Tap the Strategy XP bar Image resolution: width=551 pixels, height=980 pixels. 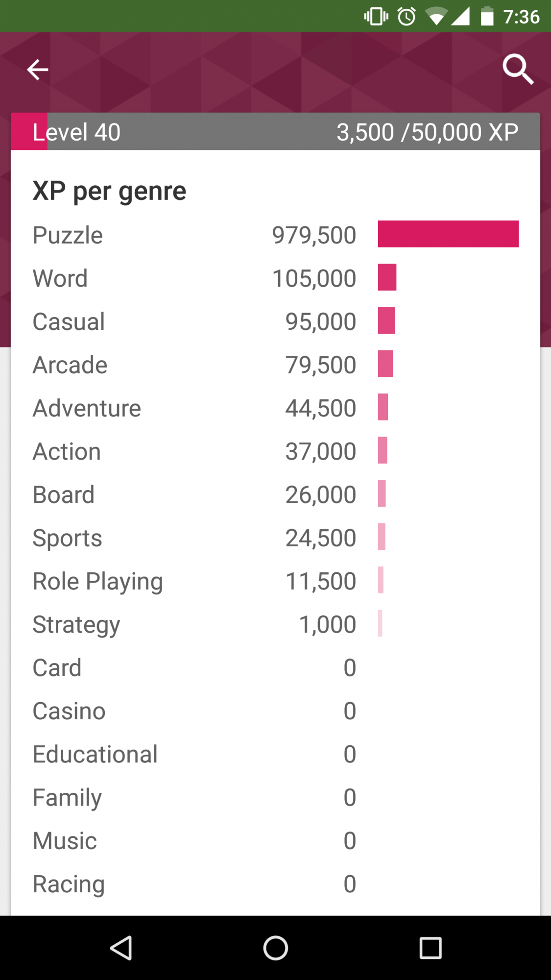(380, 623)
